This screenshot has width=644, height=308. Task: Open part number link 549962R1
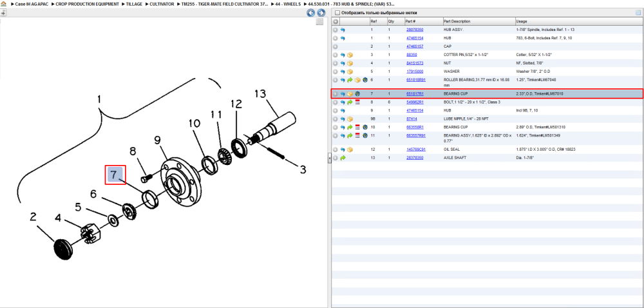(414, 102)
